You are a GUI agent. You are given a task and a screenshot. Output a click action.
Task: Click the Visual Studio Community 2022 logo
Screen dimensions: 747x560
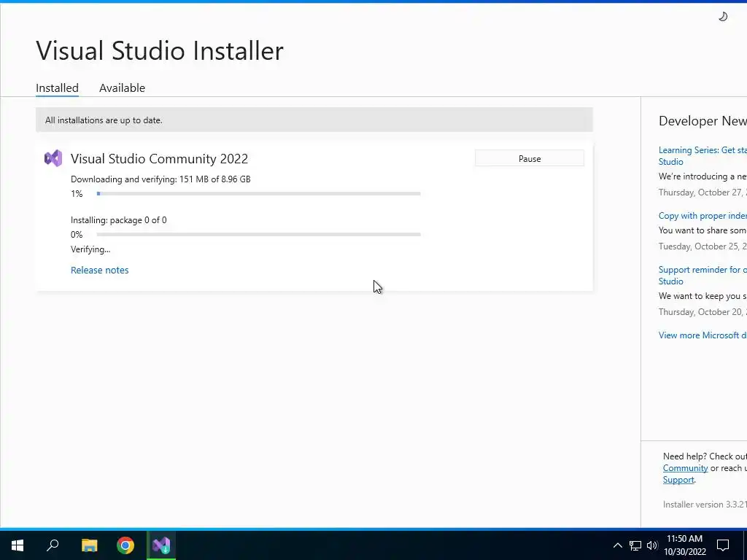click(53, 158)
